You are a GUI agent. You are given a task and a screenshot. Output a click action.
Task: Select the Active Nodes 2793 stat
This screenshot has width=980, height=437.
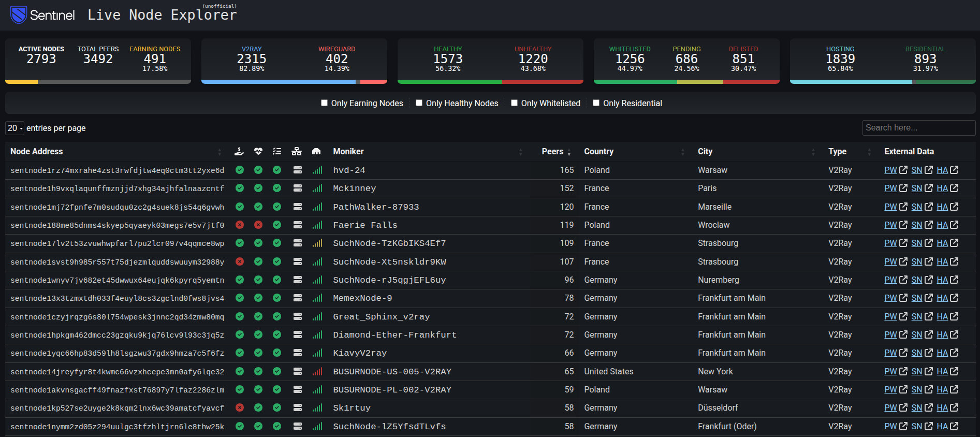tap(41, 55)
